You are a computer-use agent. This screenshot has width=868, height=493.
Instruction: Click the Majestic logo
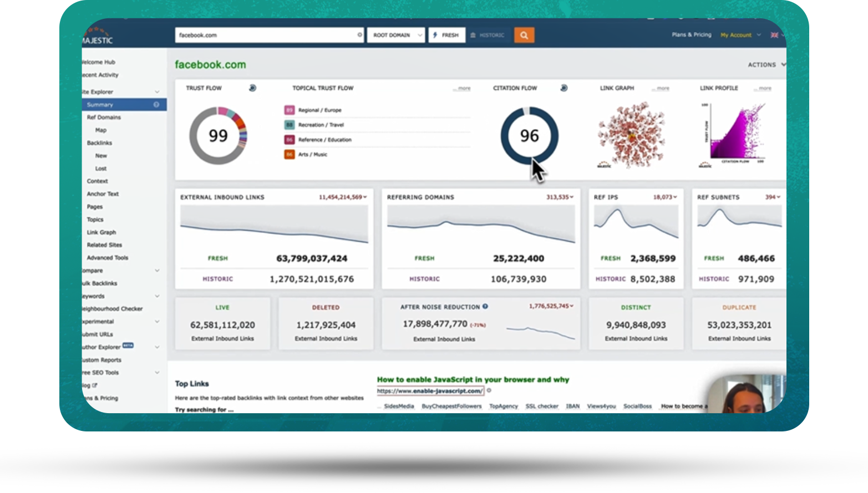pos(98,37)
